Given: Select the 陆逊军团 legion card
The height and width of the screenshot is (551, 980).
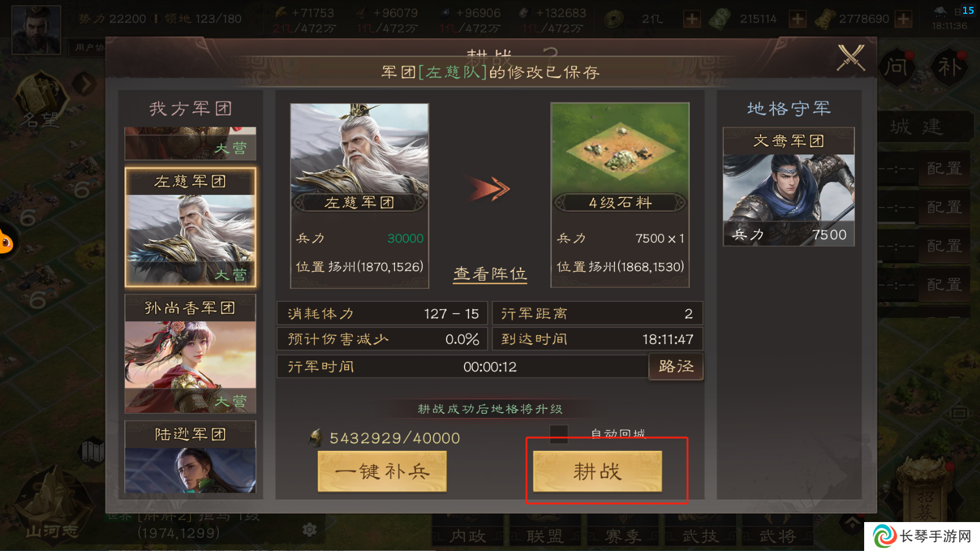Looking at the screenshot, I should [x=191, y=457].
